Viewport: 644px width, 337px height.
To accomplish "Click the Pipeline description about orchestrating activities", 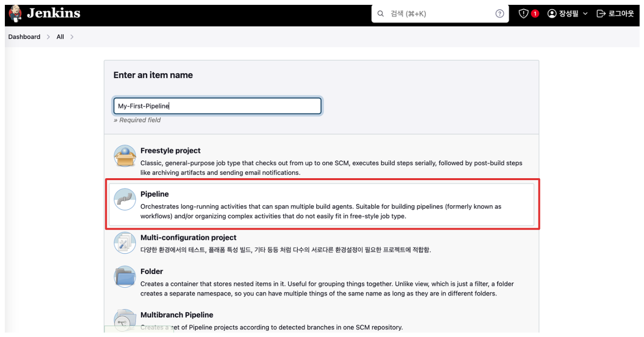I will (x=321, y=211).
